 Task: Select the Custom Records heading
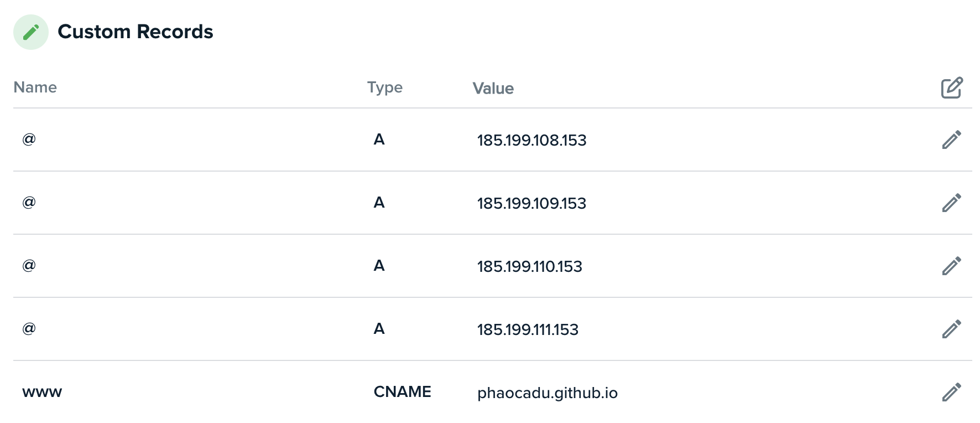pyautogui.click(x=135, y=32)
